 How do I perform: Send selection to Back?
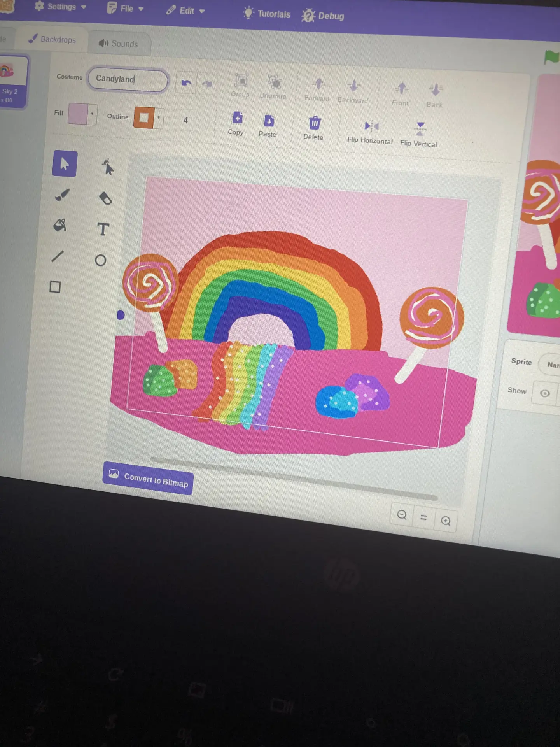[x=435, y=96]
